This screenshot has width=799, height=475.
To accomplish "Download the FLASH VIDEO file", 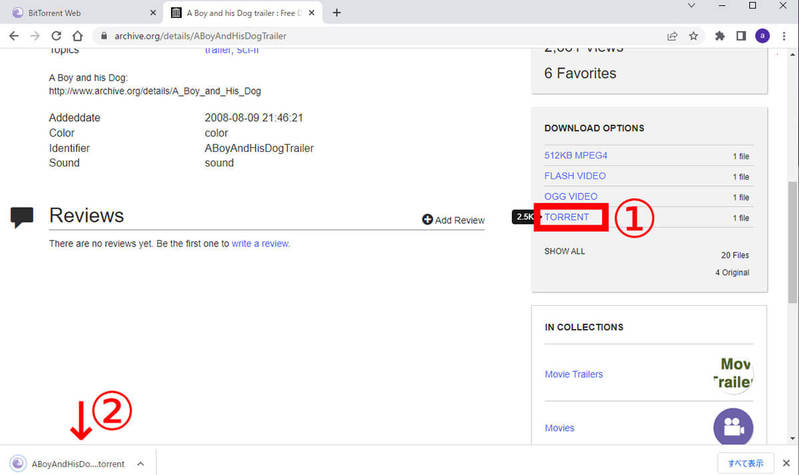I will click(575, 176).
